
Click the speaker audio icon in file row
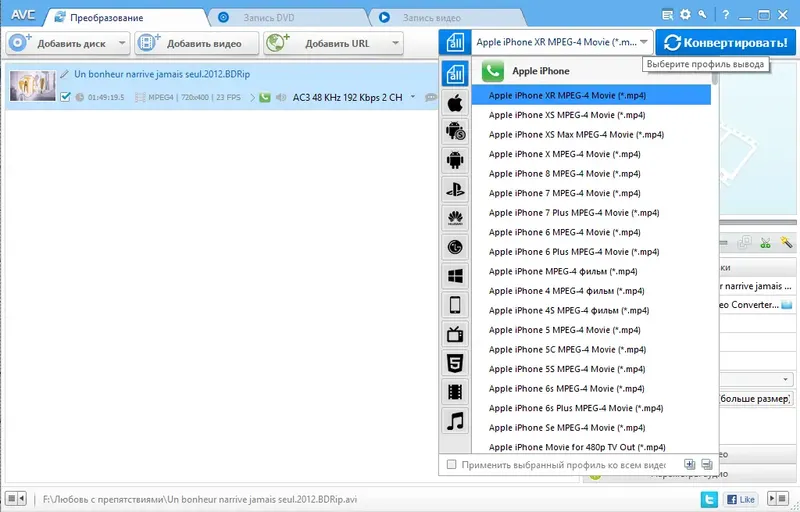[281, 97]
